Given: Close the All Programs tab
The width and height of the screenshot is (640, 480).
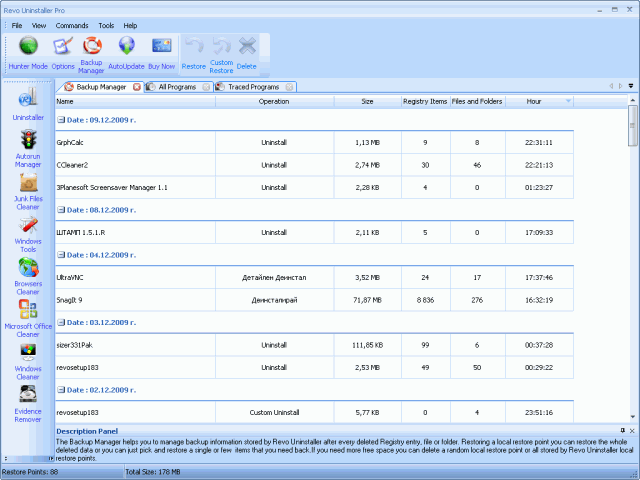Looking at the screenshot, I should point(207,87).
